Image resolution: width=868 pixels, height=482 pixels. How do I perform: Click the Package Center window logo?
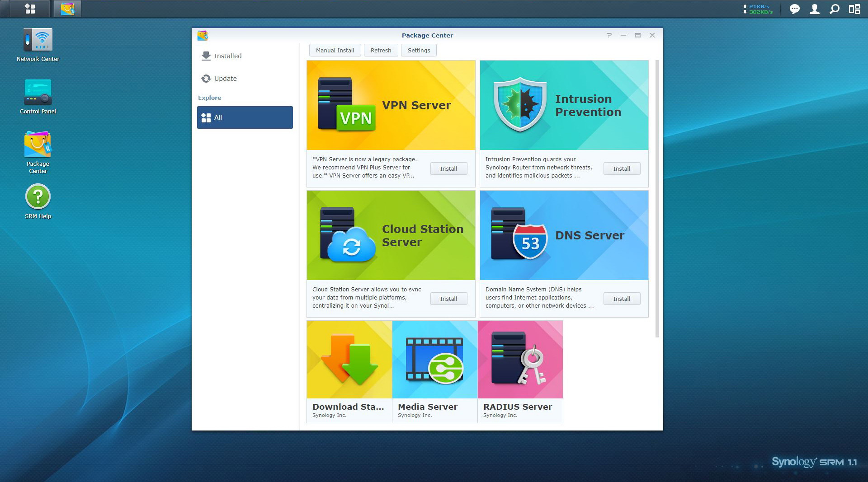pos(203,35)
